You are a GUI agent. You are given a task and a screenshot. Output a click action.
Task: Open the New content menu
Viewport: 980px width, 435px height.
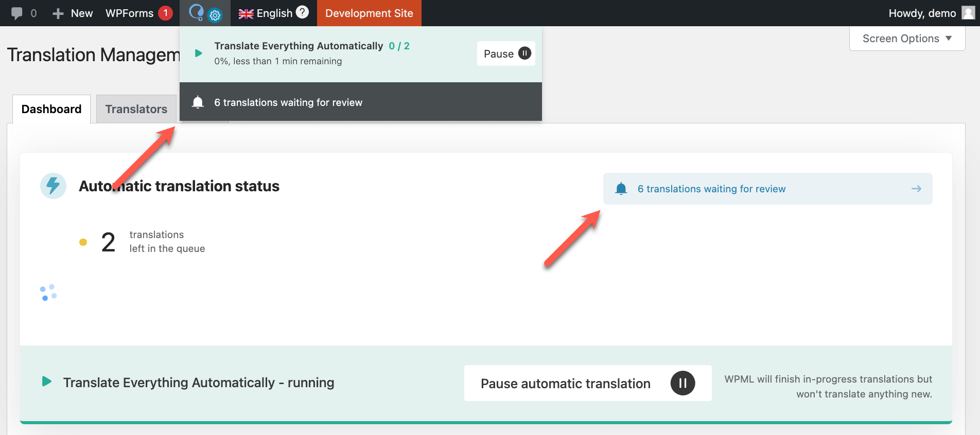click(x=73, y=13)
